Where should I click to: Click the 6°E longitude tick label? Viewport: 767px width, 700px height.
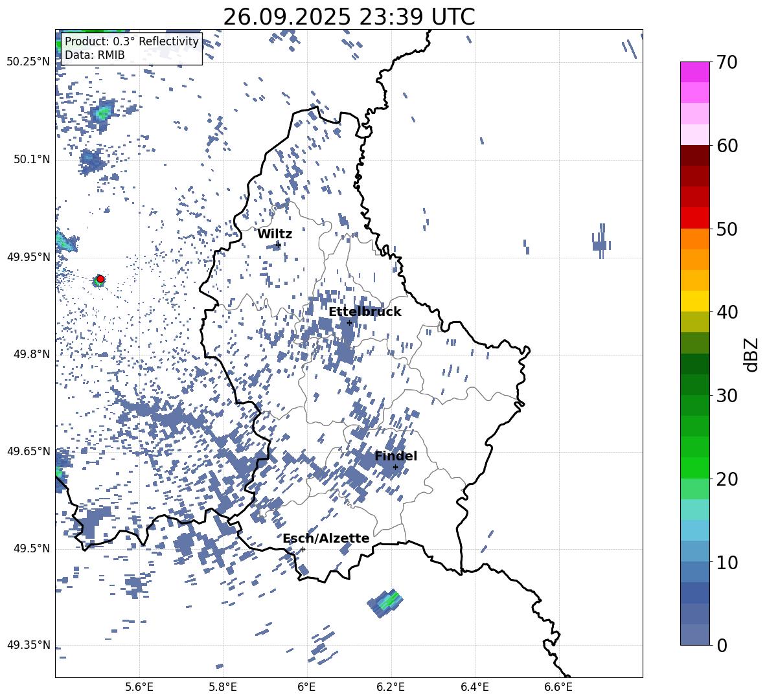pyautogui.click(x=306, y=687)
